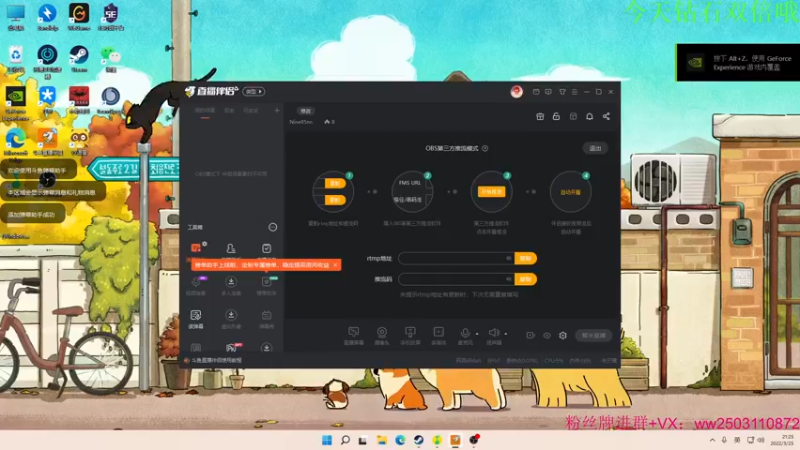The width and height of the screenshot is (800, 450).
Task: Show hidden tray icons chevron
Action: click(x=712, y=440)
